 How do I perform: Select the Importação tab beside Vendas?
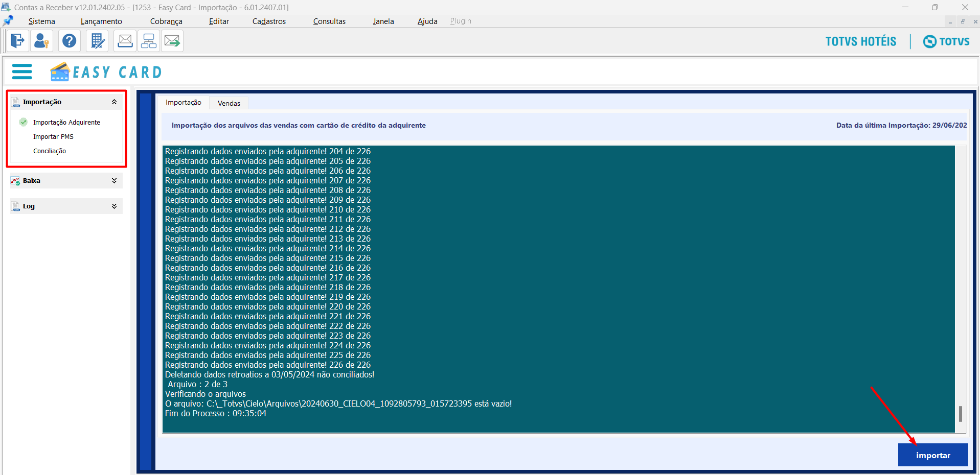pos(184,103)
